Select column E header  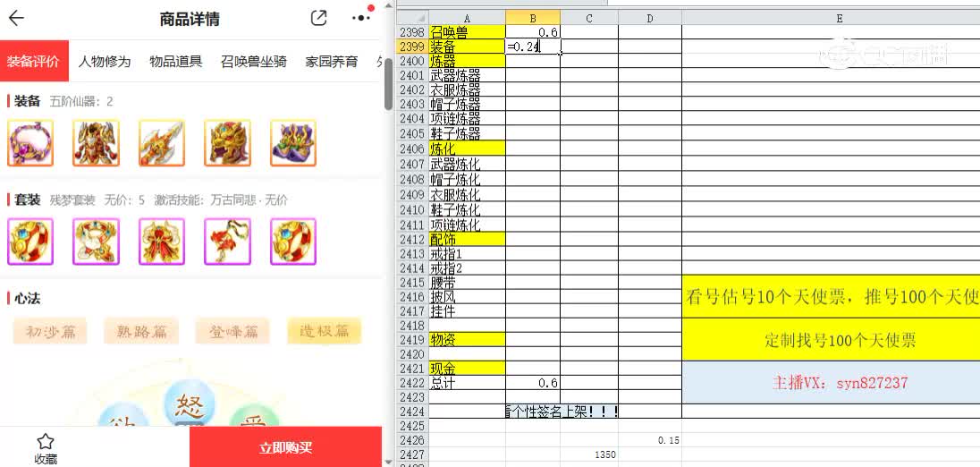[x=839, y=18]
